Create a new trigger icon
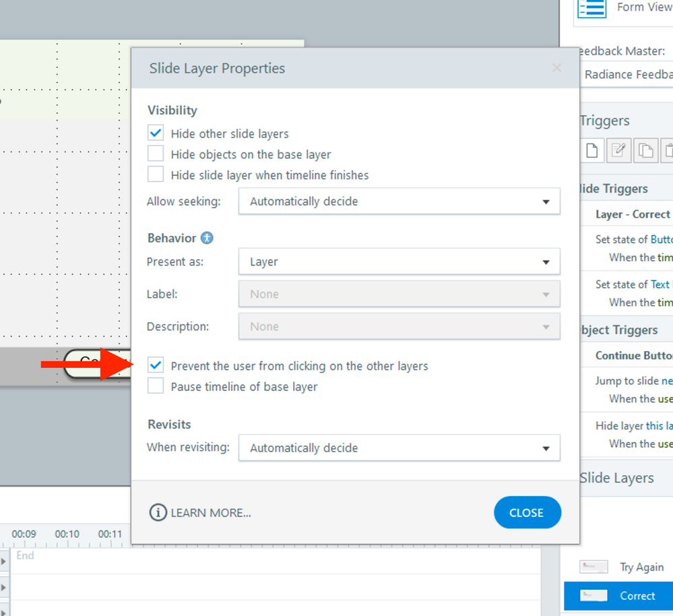 tap(592, 151)
